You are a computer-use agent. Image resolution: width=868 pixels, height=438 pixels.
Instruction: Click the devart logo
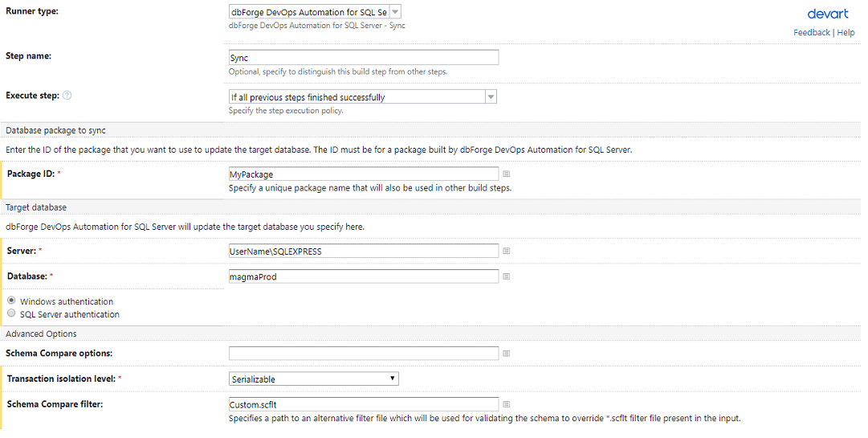(828, 14)
